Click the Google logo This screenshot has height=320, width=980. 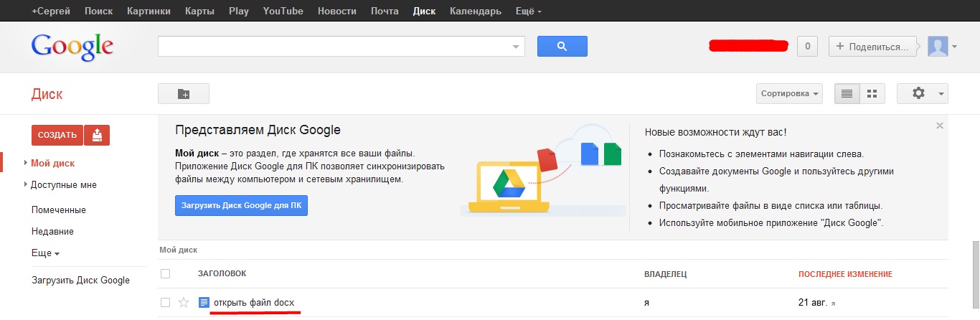72,47
